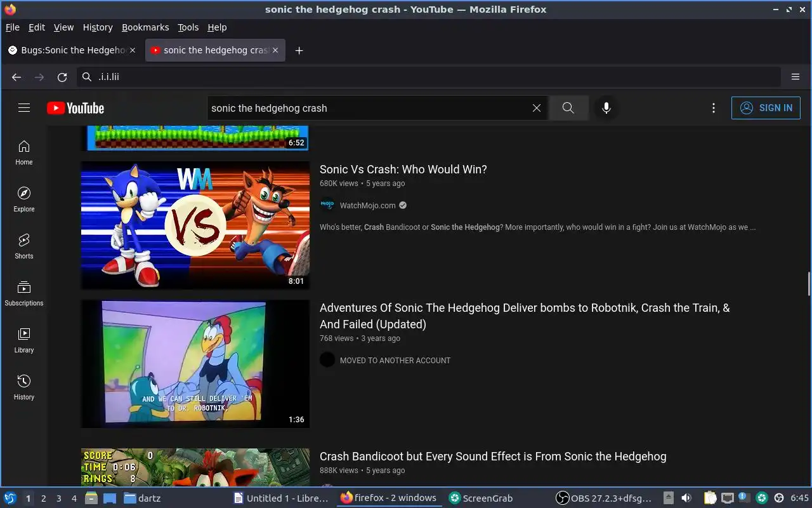Reload the page
The height and width of the screenshot is (508, 812).
click(62, 77)
